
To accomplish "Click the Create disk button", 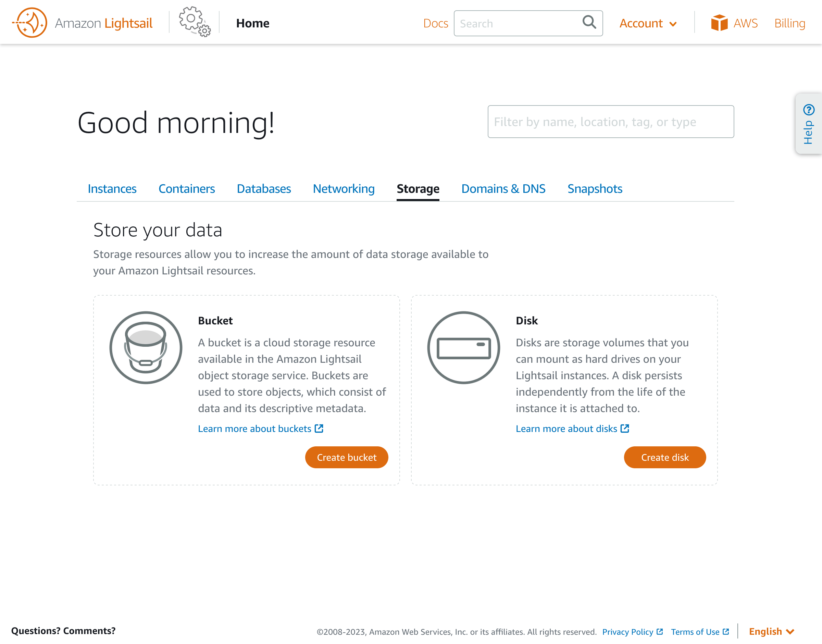I will click(664, 457).
